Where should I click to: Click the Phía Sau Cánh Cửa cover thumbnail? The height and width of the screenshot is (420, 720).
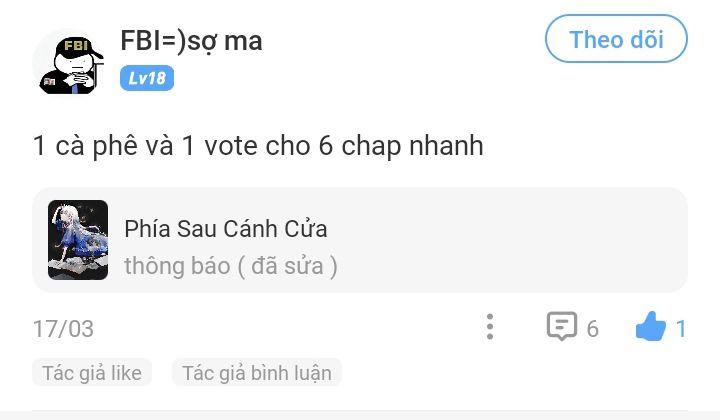pos(78,240)
